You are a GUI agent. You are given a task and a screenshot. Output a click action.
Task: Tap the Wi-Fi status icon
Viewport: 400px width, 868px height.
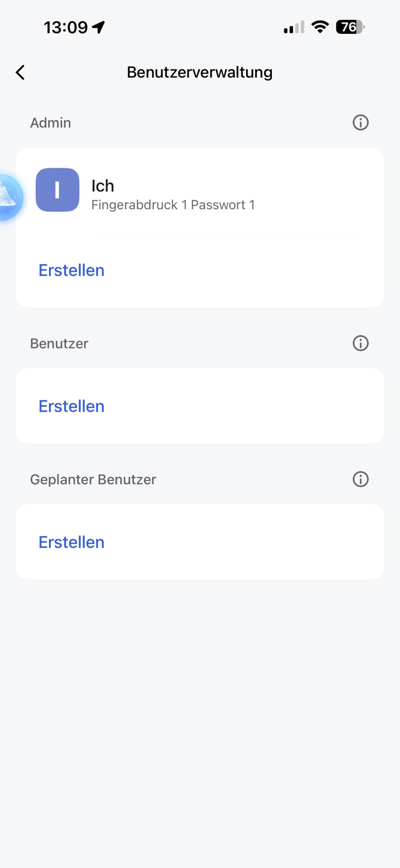point(320,27)
